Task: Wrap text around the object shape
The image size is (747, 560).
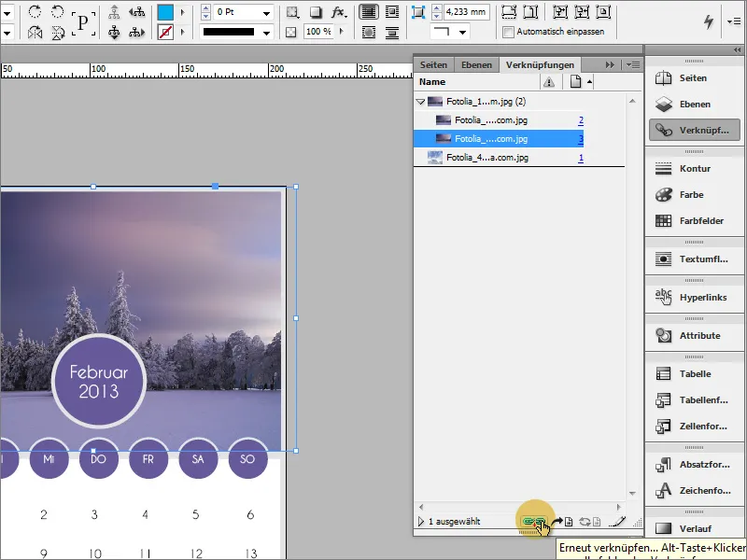Action: coord(368,33)
